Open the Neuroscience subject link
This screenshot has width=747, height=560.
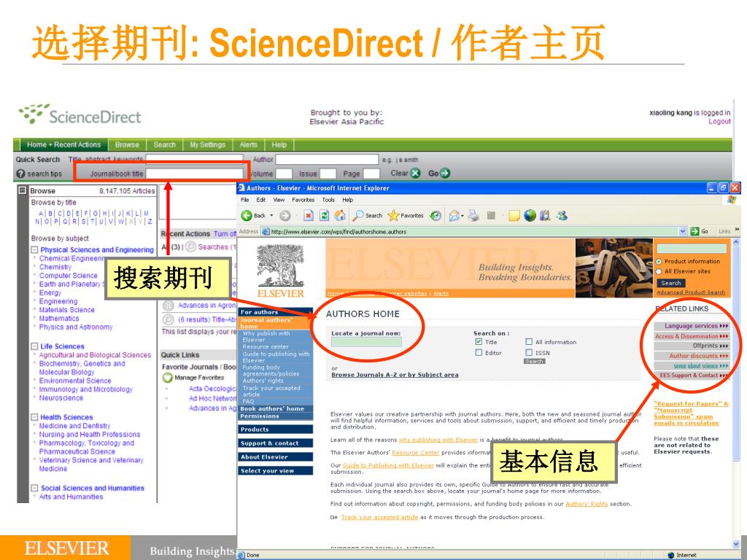click(61, 398)
